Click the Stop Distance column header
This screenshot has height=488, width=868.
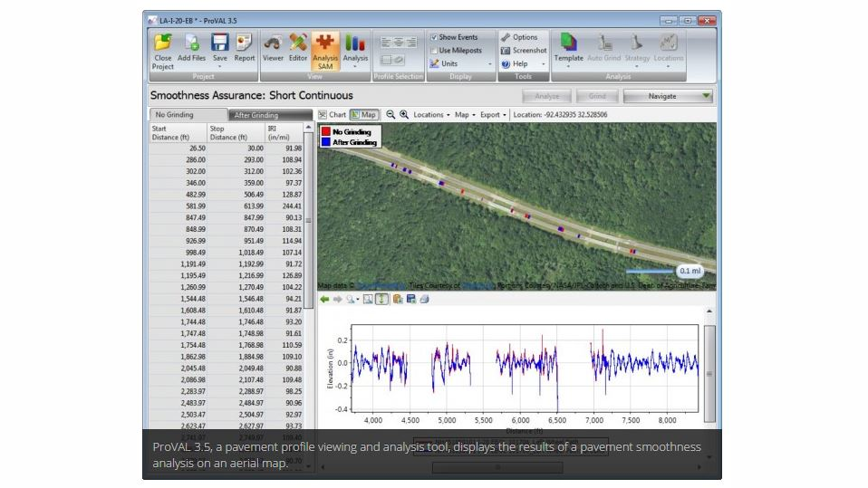236,133
